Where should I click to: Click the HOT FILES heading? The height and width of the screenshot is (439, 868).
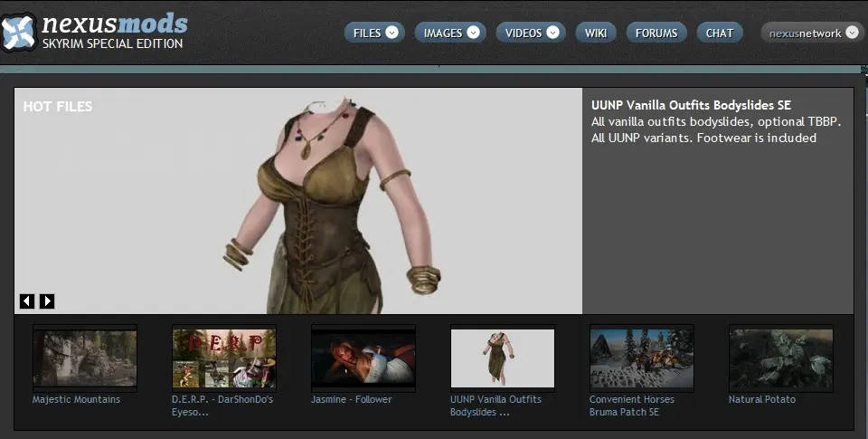tap(58, 107)
